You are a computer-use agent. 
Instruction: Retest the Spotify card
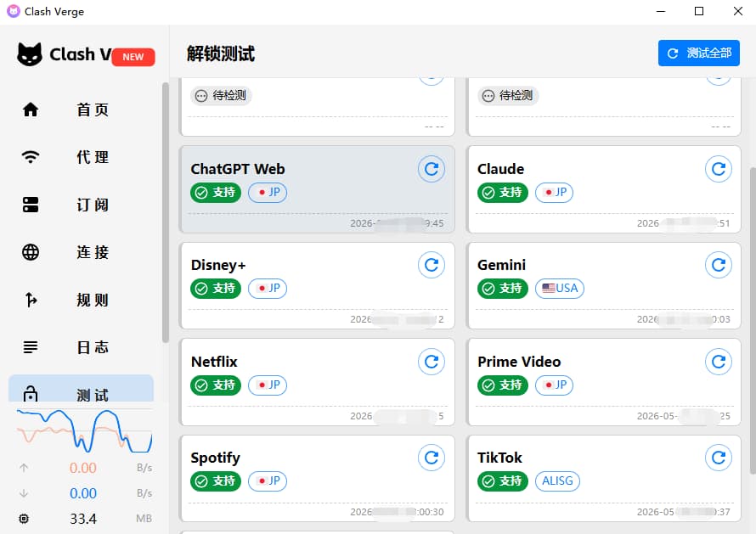[x=431, y=458]
